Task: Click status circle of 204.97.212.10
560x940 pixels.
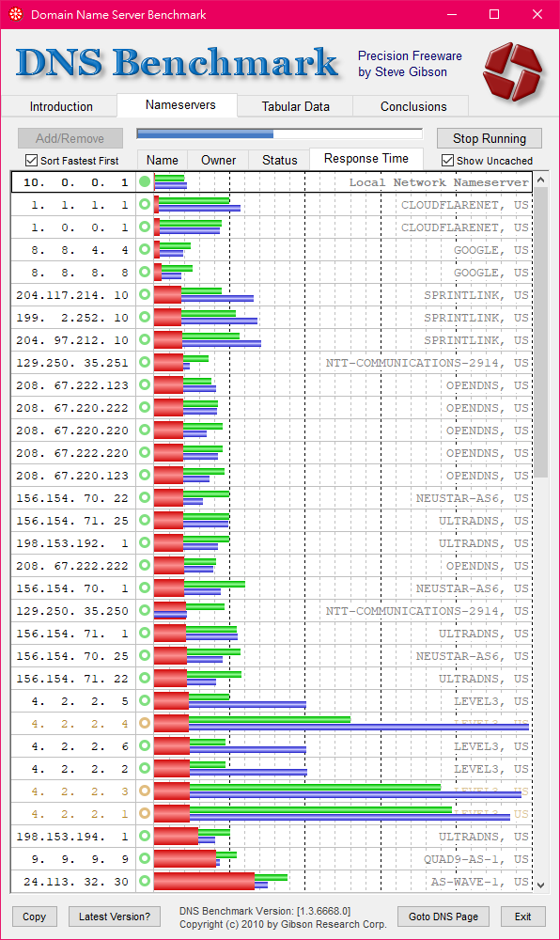Action: point(145,339)
